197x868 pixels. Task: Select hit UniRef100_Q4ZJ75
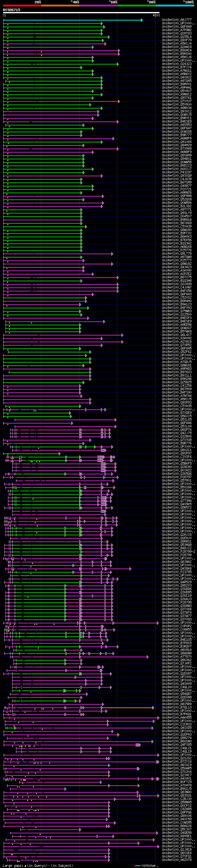pyautogui.click(x=177, y=433)
